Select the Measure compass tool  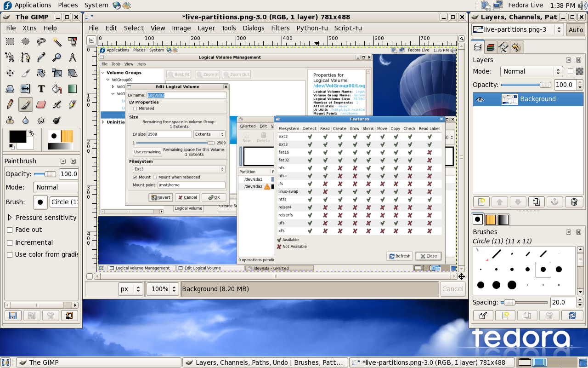[x=72, y=57]
